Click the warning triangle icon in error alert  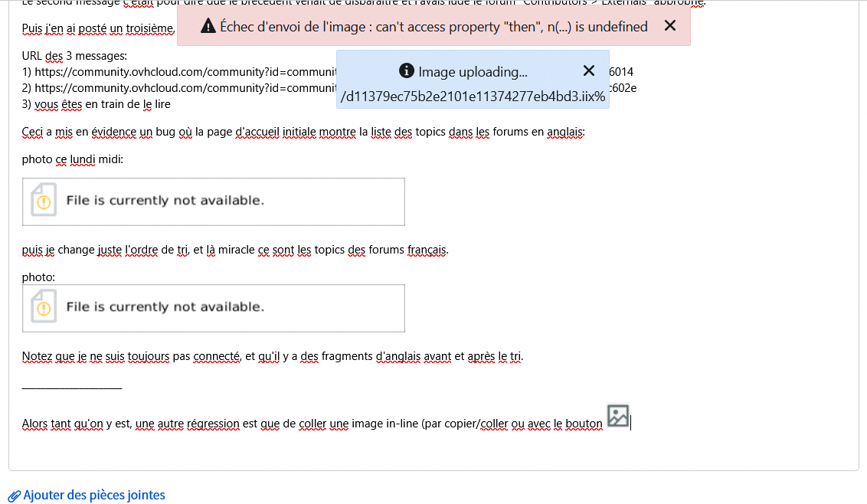coord(208,27)
